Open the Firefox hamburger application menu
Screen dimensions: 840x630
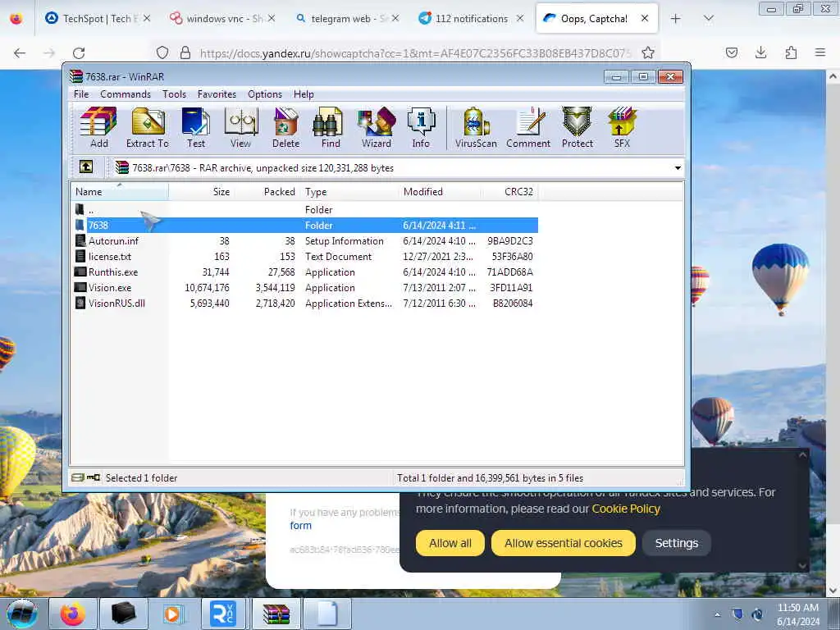(820, 52)
